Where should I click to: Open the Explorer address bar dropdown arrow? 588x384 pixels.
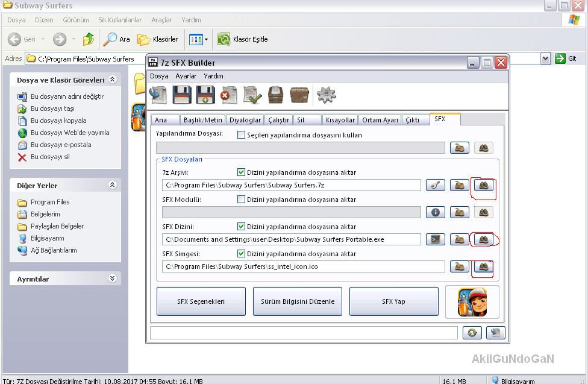tap(545, 58)
